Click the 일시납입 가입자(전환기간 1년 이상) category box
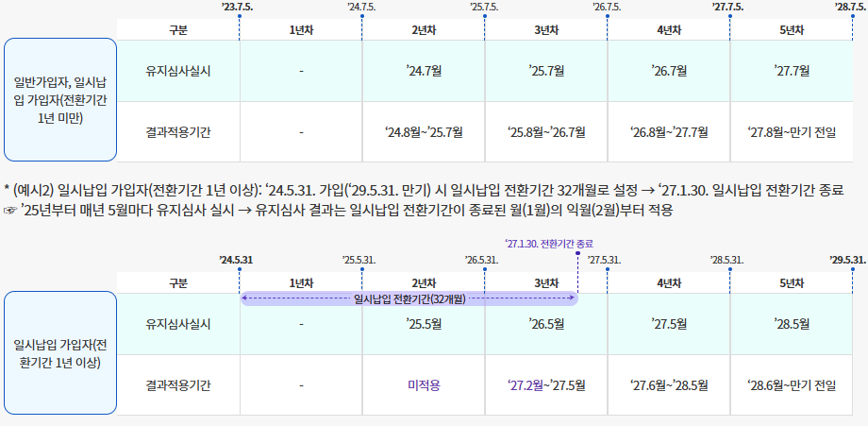Viewport: 868px width, 426px height. point(60,353)
